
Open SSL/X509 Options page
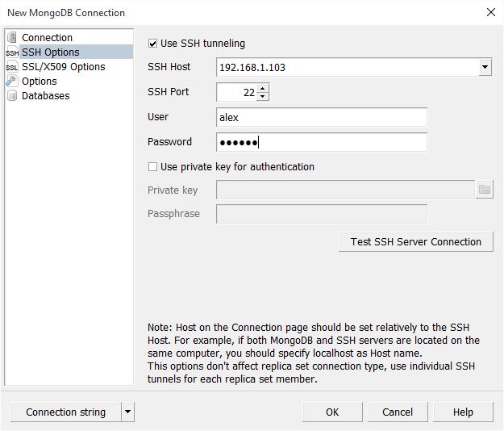point(64,66)
